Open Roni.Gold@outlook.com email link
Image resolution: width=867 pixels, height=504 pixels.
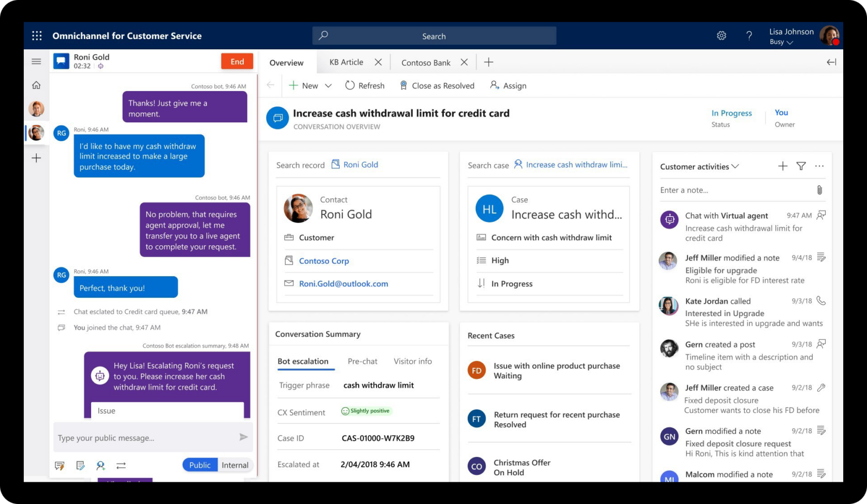pos(344,284)
